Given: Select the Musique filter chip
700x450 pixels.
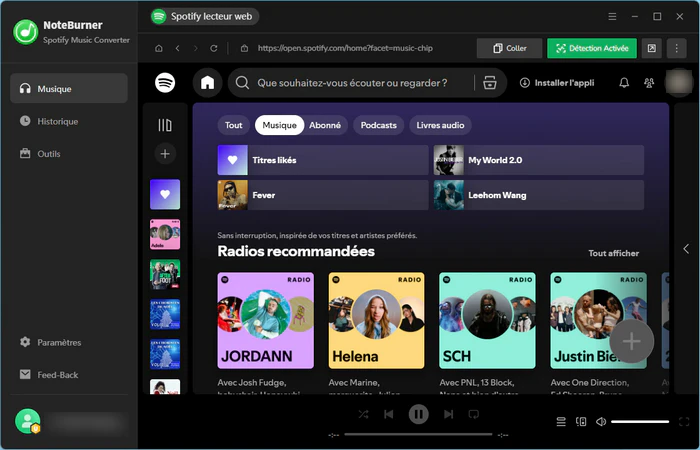Looking at the screenshot, I should point(279,125).
